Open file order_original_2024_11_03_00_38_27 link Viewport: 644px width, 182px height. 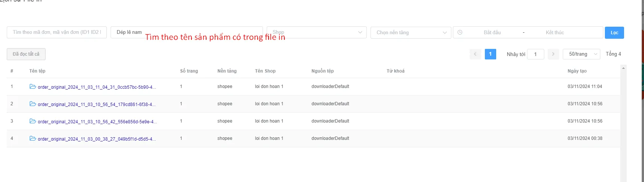coord(97,139)
